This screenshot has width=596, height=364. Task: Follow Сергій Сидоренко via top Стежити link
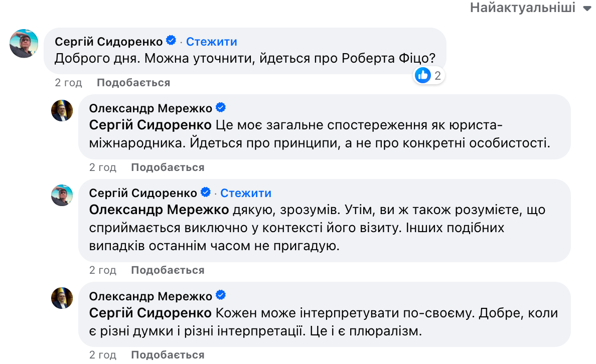(x=212, y=42)
